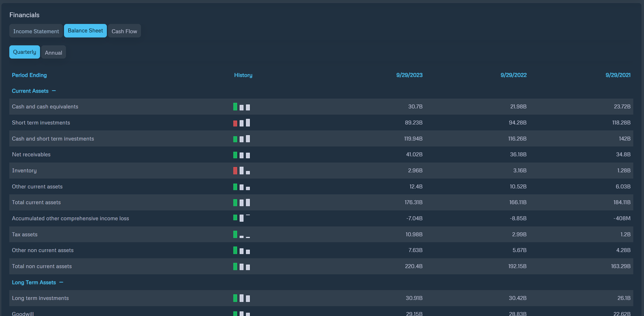Click the minus icon beside Current Assets

[54, 91]
